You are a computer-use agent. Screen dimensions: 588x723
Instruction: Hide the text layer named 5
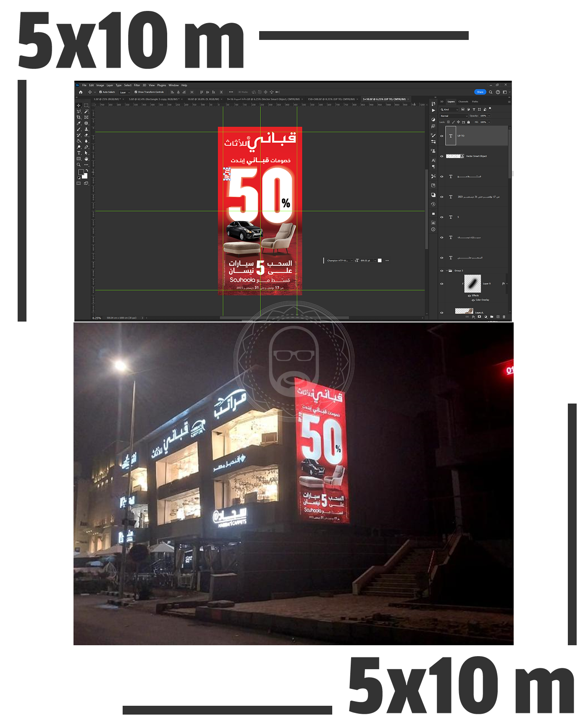point(442,217)
